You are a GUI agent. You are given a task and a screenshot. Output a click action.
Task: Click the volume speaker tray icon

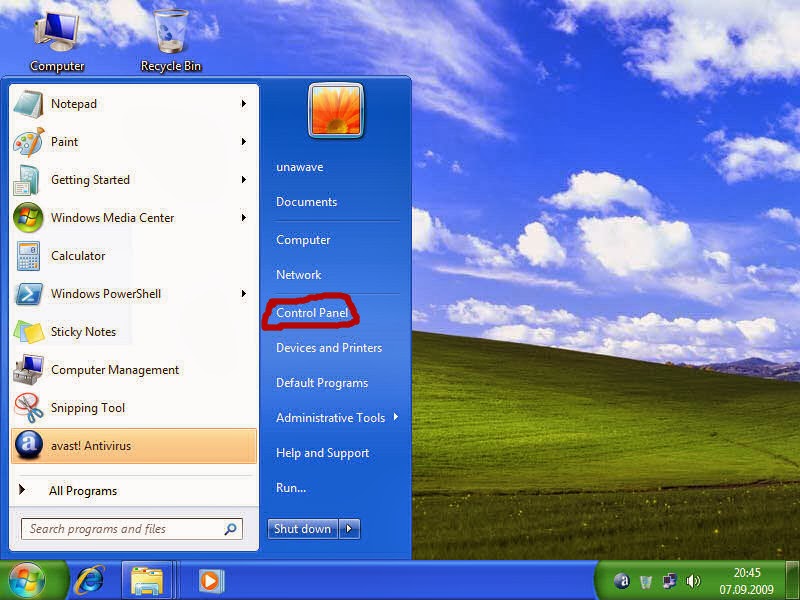[x=693, y=581]
